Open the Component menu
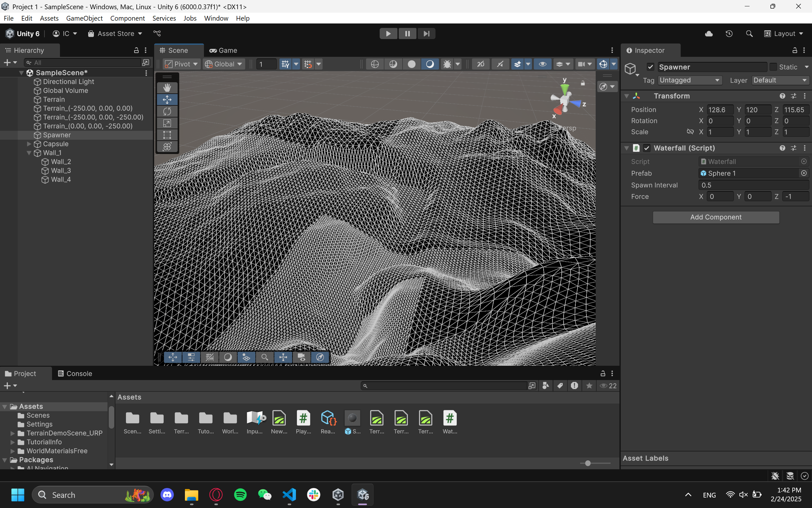Screen dimensions: 812x508 128,18
